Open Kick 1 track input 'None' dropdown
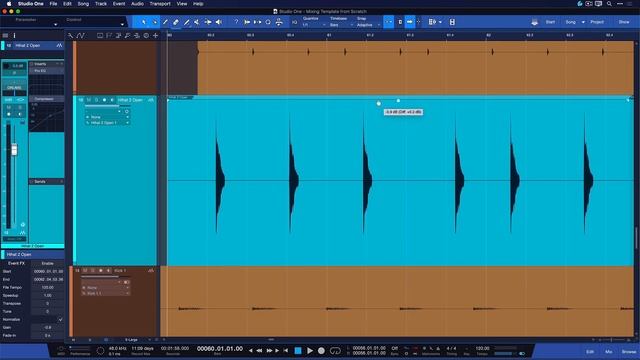This screenshot has width=640, height=360. tap(106, 288)
